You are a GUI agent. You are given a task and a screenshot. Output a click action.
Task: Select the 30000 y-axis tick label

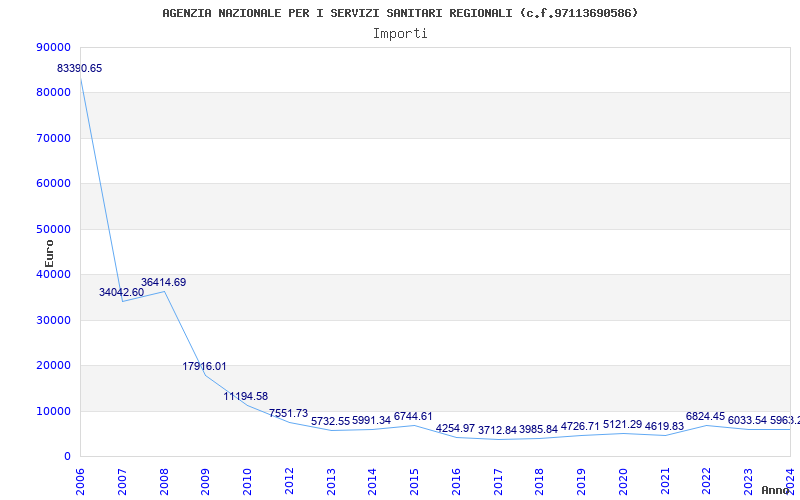click(54, 320)
